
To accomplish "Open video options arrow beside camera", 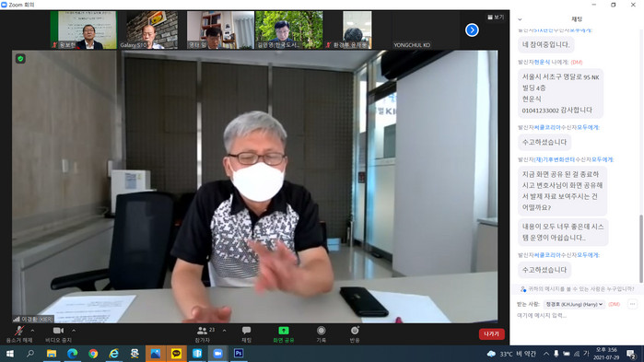I will point(74,331).
